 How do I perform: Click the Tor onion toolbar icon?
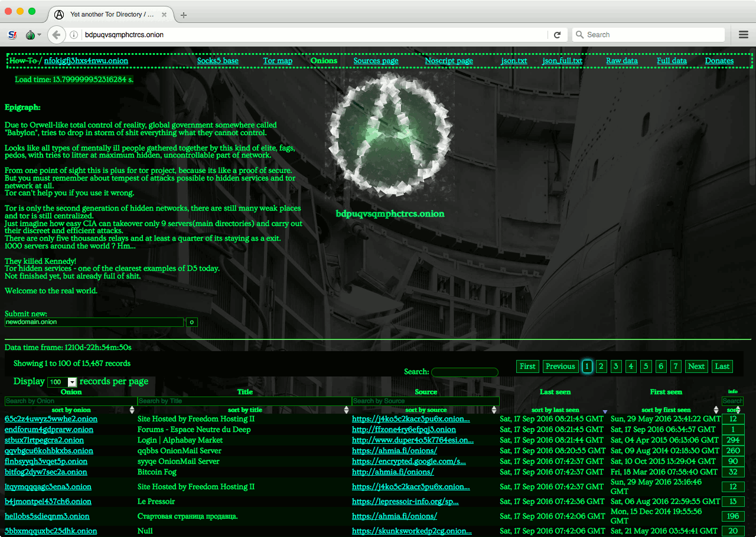click(x=31, y=35)
